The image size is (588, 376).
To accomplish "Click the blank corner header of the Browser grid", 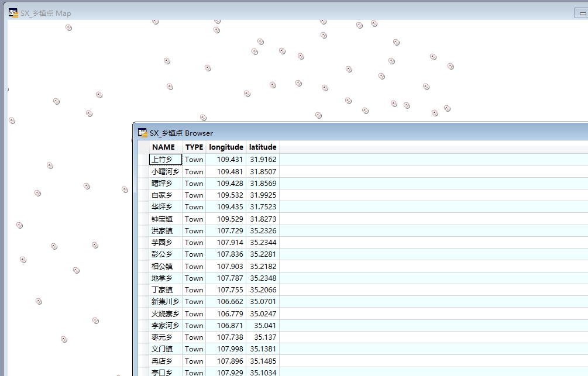I will point(143,147).
